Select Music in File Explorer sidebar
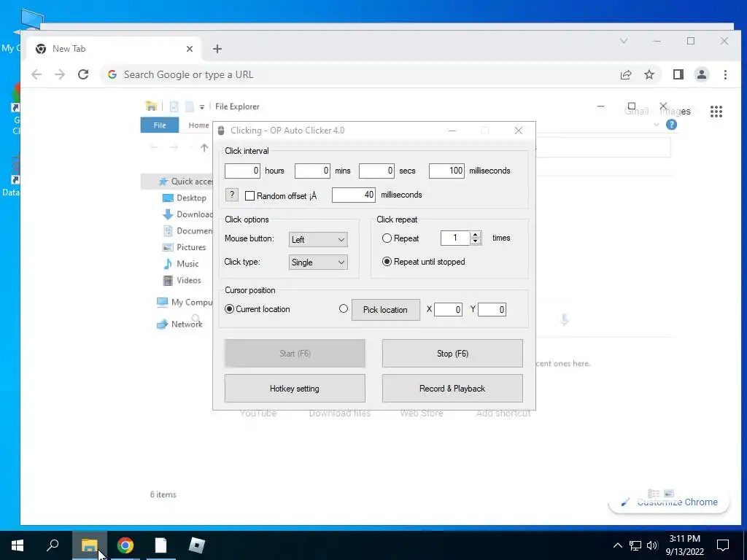The image size is (747, 560). [x=187, y=264]
